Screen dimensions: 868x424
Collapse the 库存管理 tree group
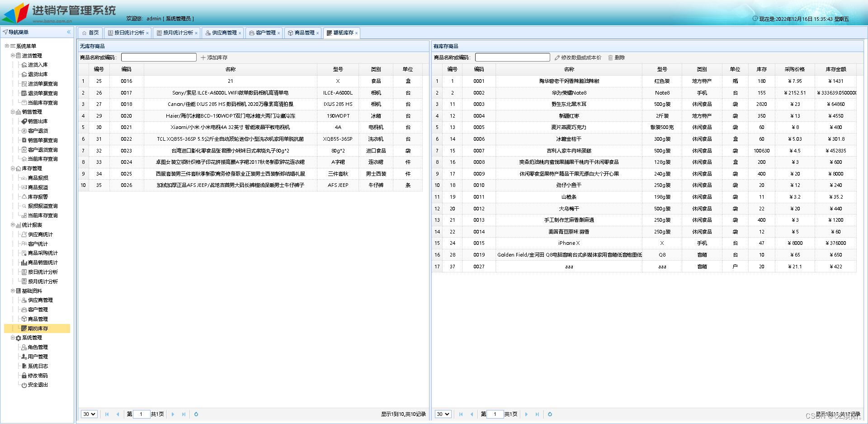(x=13, y=168)
